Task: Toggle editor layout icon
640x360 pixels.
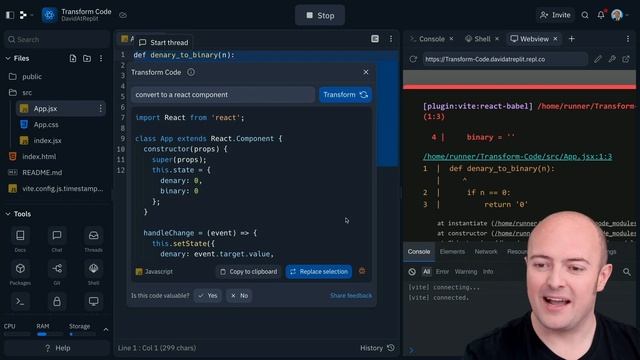Action: [x=375, y=39]
